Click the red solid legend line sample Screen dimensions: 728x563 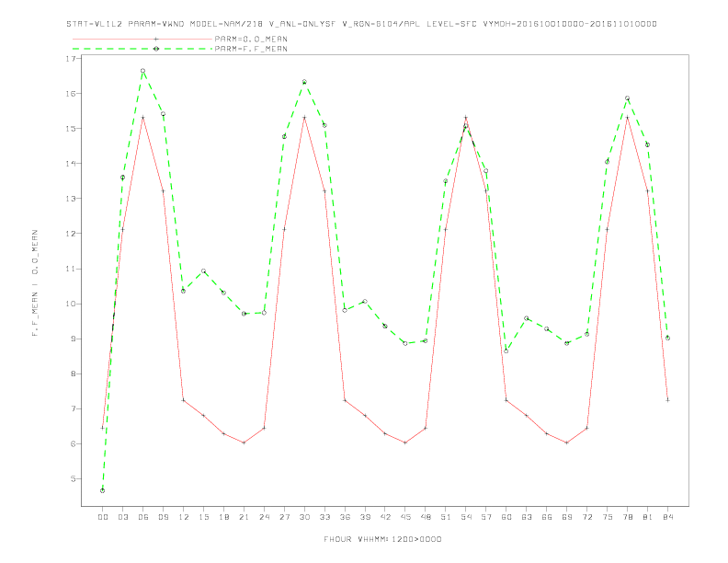[x=142, y=39]
